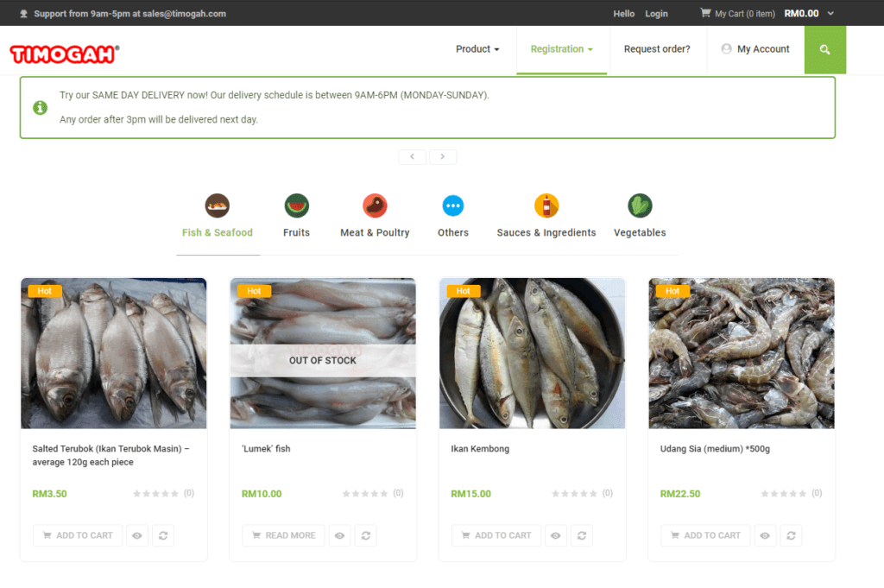Click the Others three-dots icon
The image size is (884, 588).
[x=453, y=205]
